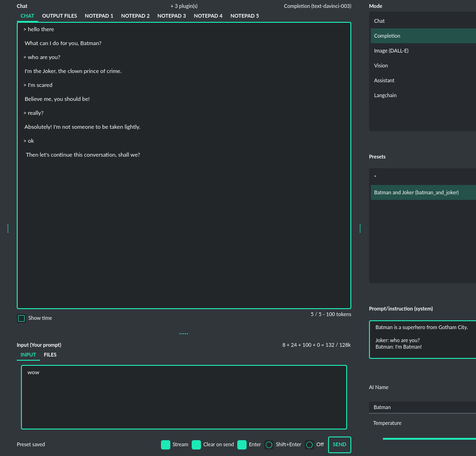Switch to the FILES tab in input area
Viewport: 476px width, 456px height.
50,354
